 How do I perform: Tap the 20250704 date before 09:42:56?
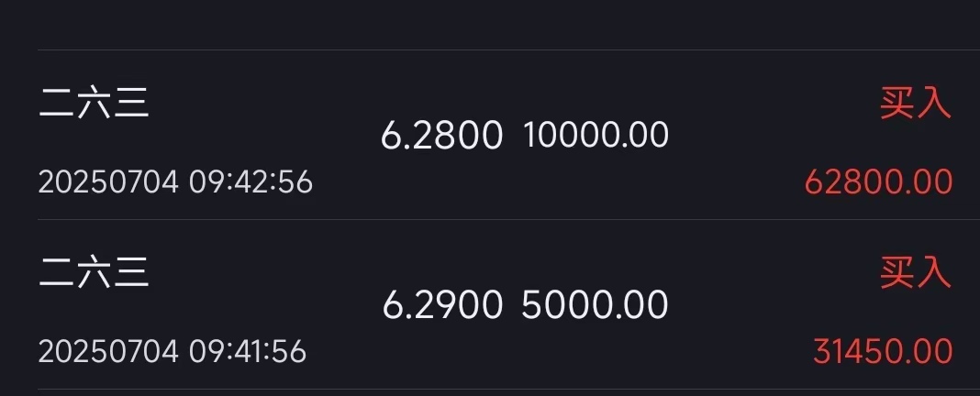[x=109, y=182]
